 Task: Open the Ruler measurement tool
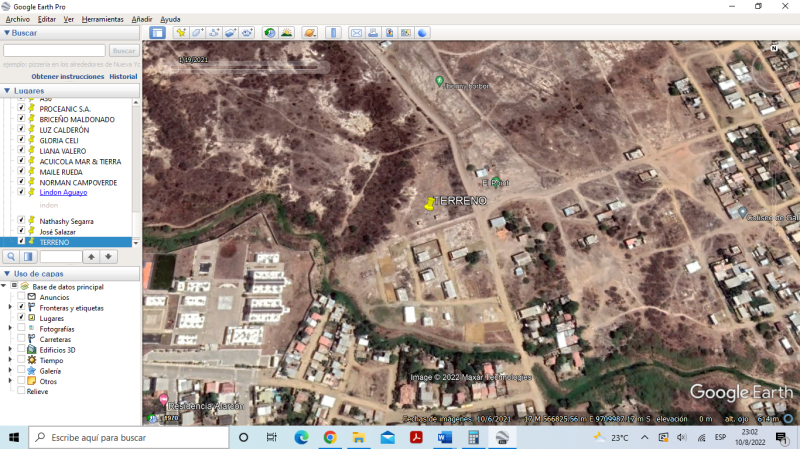point(334,33)
